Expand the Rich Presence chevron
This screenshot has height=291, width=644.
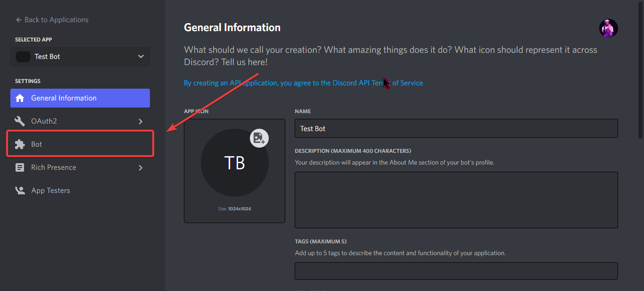click(140, 167)
